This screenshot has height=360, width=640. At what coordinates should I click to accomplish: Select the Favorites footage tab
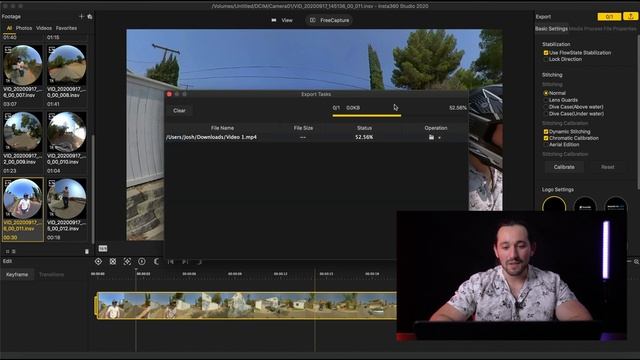[x=66, y=28]
